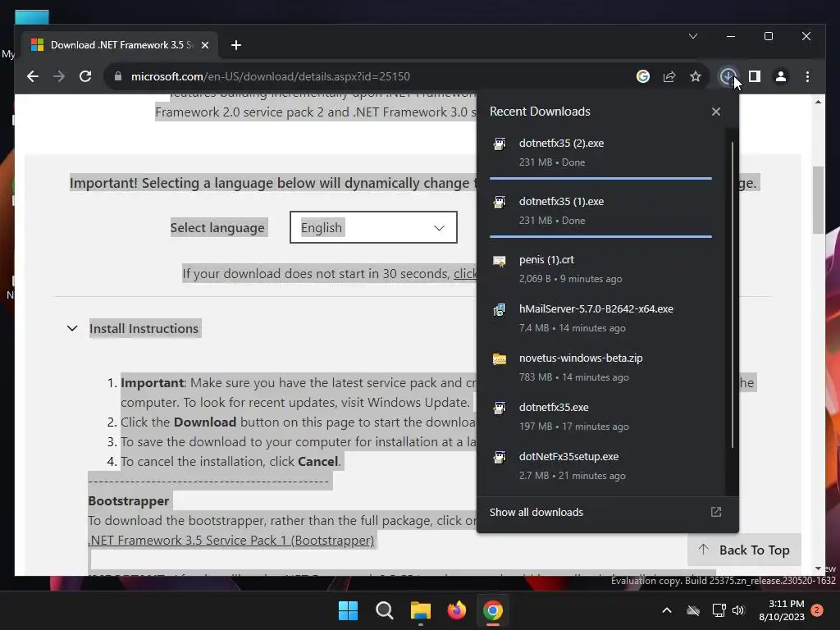Click the taskbar volume icon
The height and width of the screenshot is (630, 840).
click(739, 610)
